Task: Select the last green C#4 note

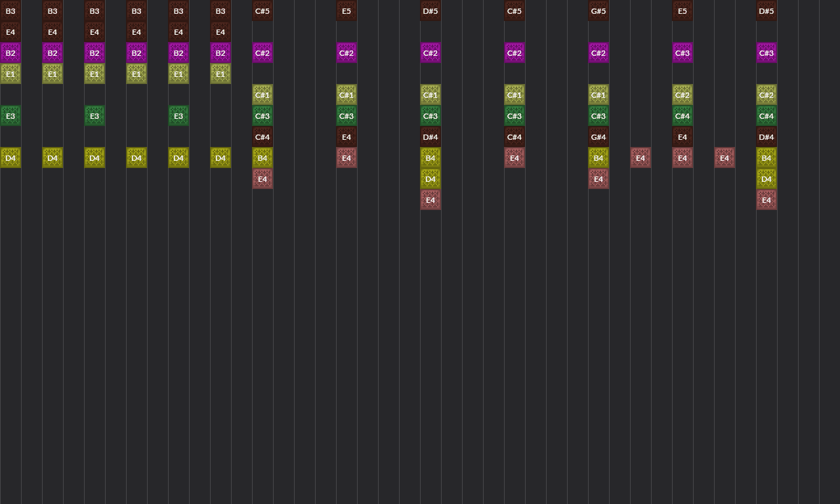Action: point(766,115)
